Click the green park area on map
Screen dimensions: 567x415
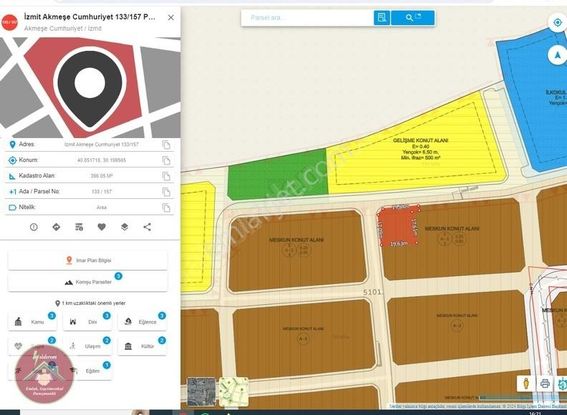coord(277,175)
